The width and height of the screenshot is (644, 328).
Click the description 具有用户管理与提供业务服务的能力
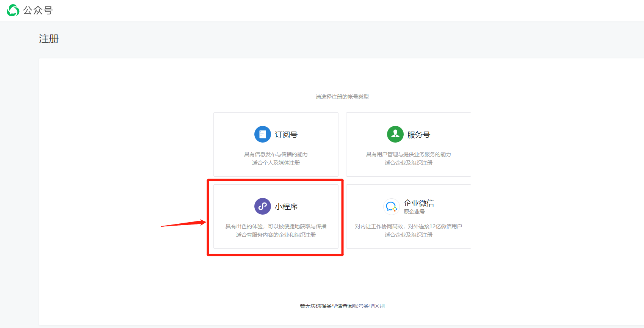[x=408, y=154]
